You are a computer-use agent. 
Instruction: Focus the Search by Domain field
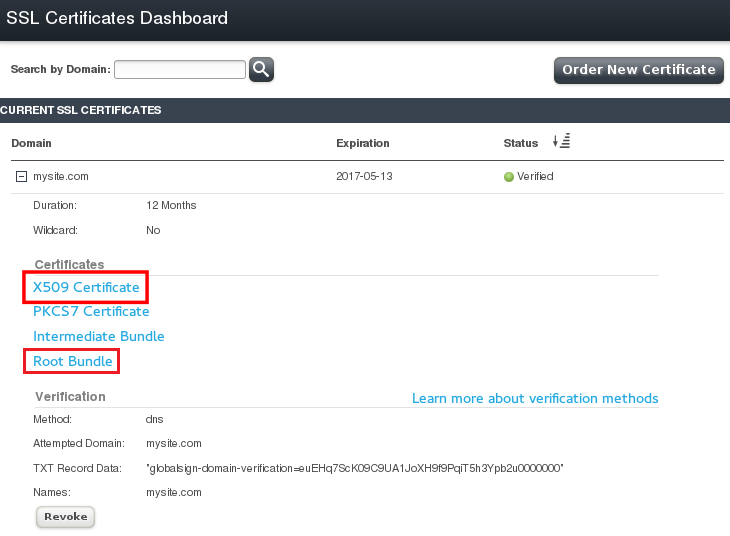point(180,69)
